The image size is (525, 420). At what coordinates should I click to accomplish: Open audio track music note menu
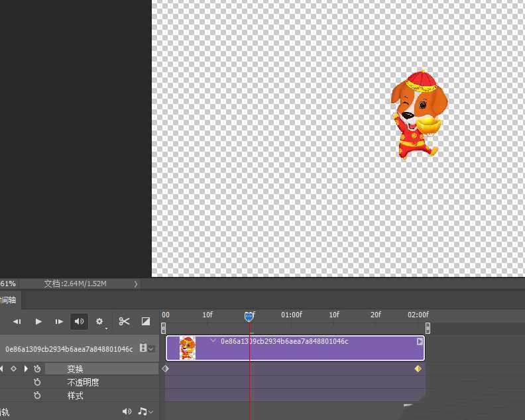144,412
